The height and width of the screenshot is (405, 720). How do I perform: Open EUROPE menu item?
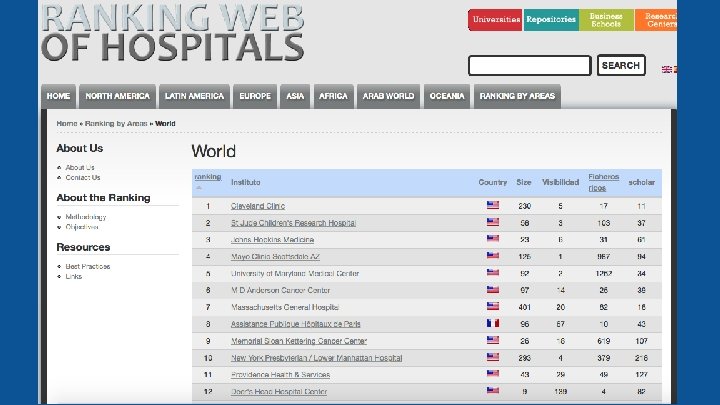(255, 96)
